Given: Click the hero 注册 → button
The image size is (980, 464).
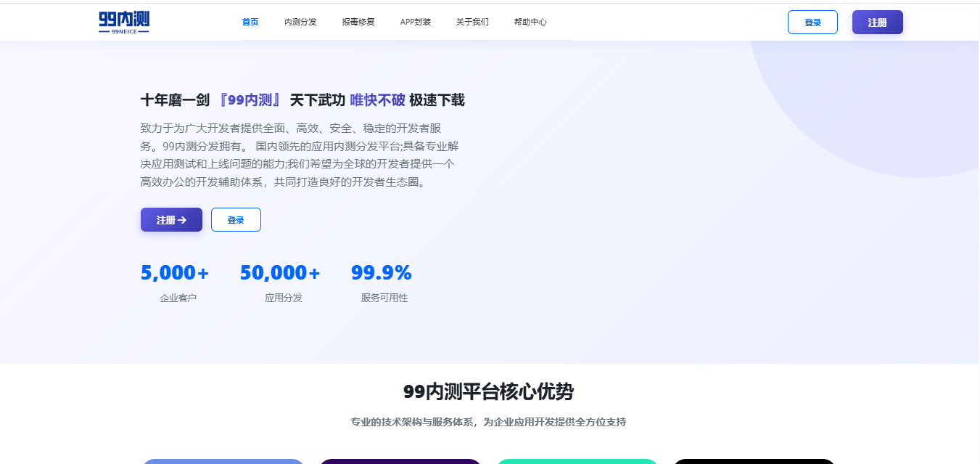Looking at the screenshot, I should pos(171,220).
